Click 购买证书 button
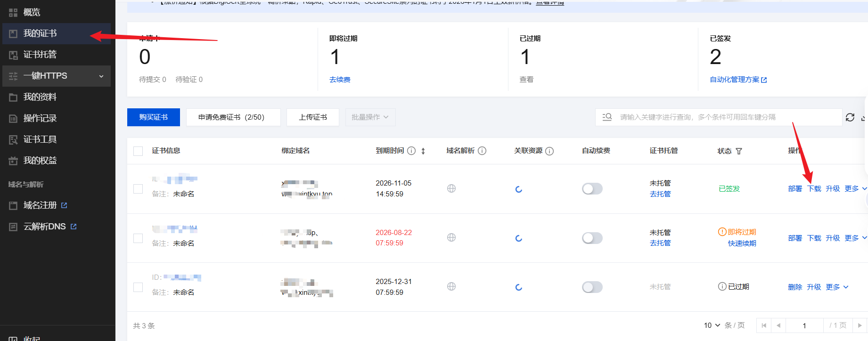868x341 pixels. click(154, 117)
